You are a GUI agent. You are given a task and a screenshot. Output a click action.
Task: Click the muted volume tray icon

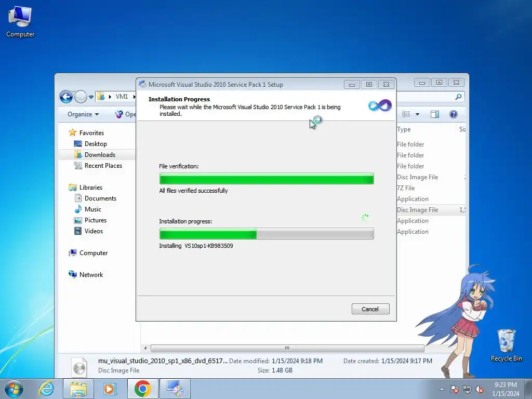tap(480, 389)
